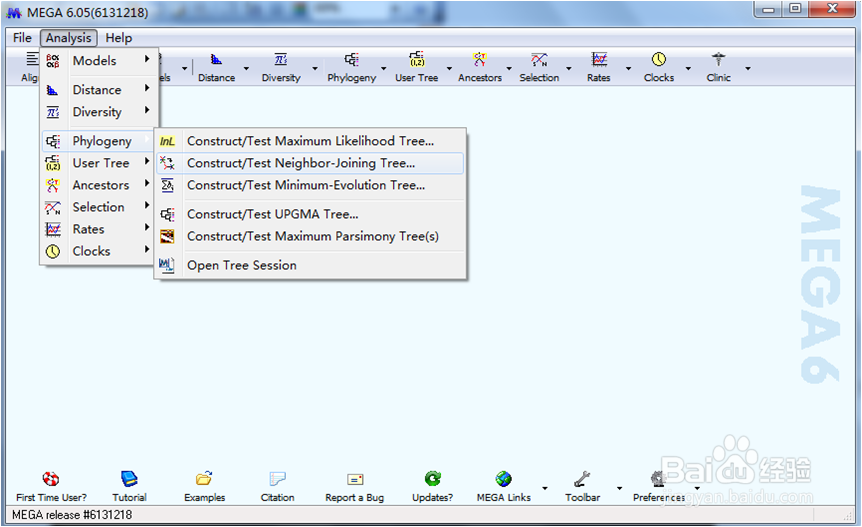The image size is (862, 527).
Task: Click the Rates toolbar icon
Action: (x=599, y=59)
